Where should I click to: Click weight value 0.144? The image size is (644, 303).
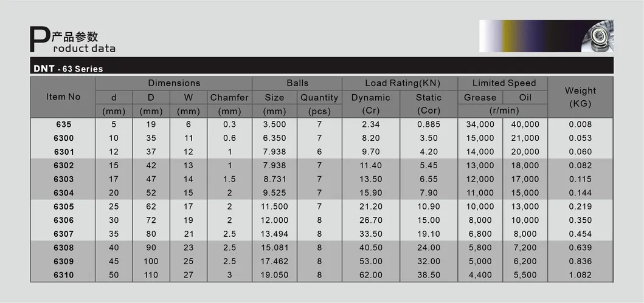pos(580,192)
